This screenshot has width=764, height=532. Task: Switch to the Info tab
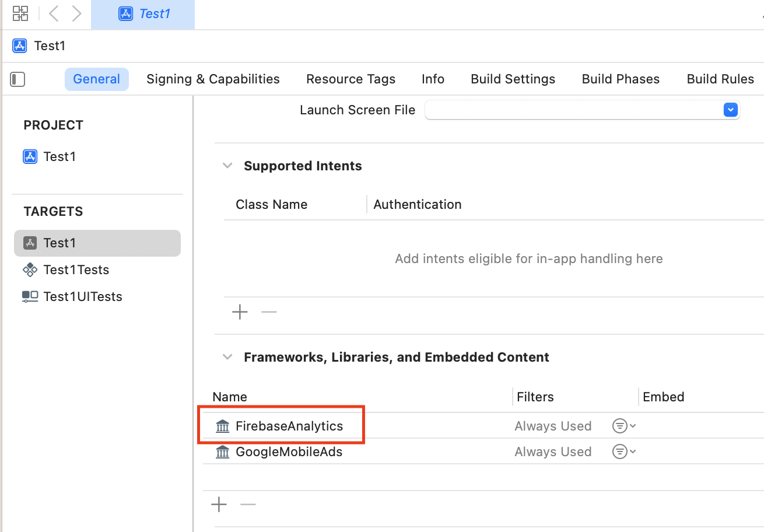pos(433,79)
